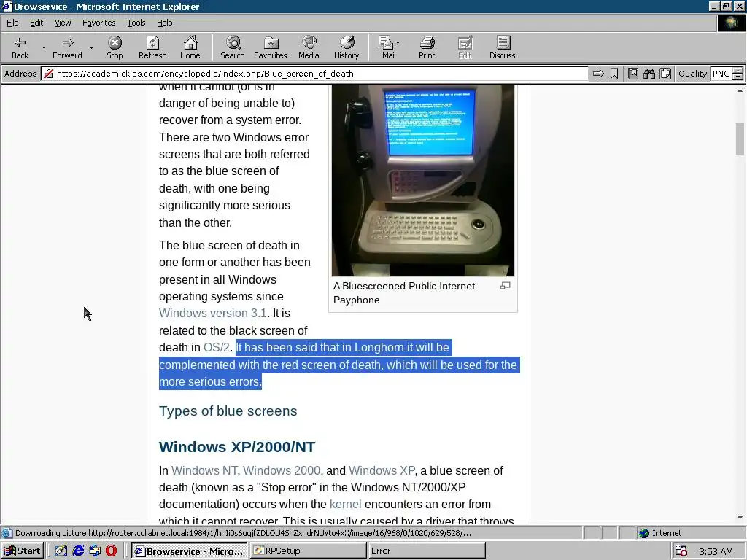This screenshot has width=747, height=560.
Task: Click the first quick launch notepad icon
Action: point(61,551)
